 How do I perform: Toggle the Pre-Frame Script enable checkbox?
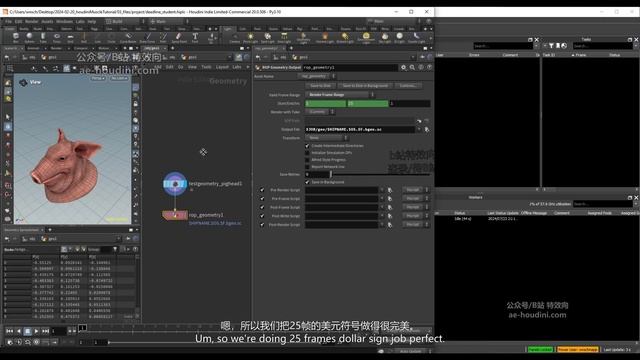click(262, 198)
